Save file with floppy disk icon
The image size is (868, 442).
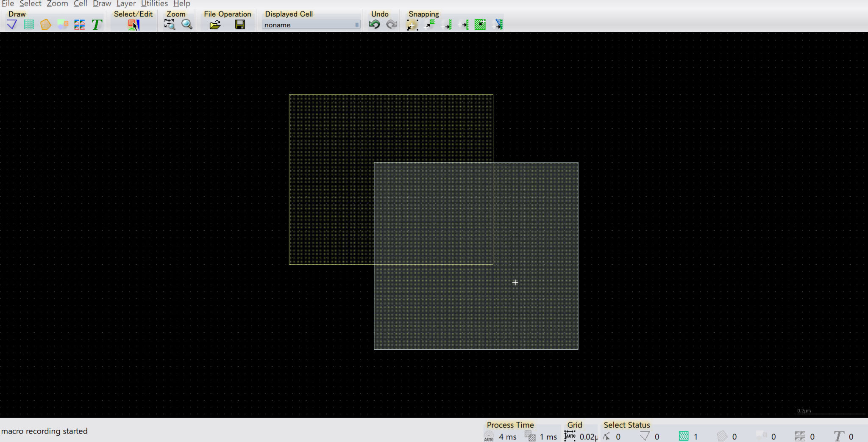click(240, 25)
